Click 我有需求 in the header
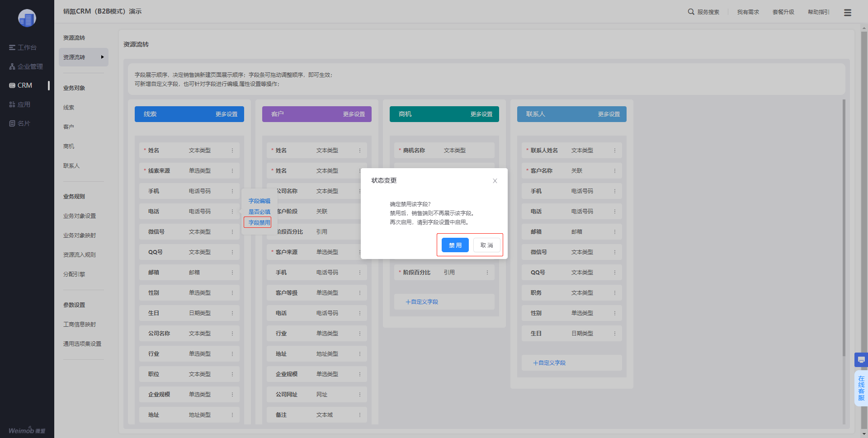The height and width of the screenshot is (438, 868). 748,12
